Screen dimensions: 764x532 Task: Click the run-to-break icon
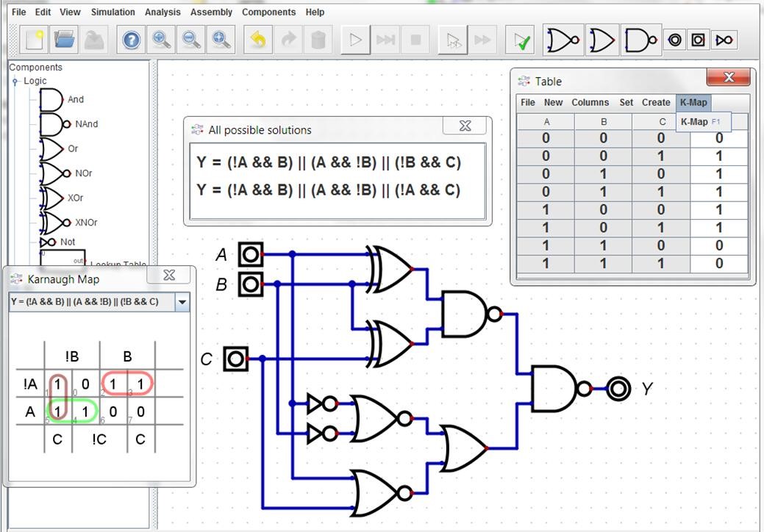click(385, 40)
